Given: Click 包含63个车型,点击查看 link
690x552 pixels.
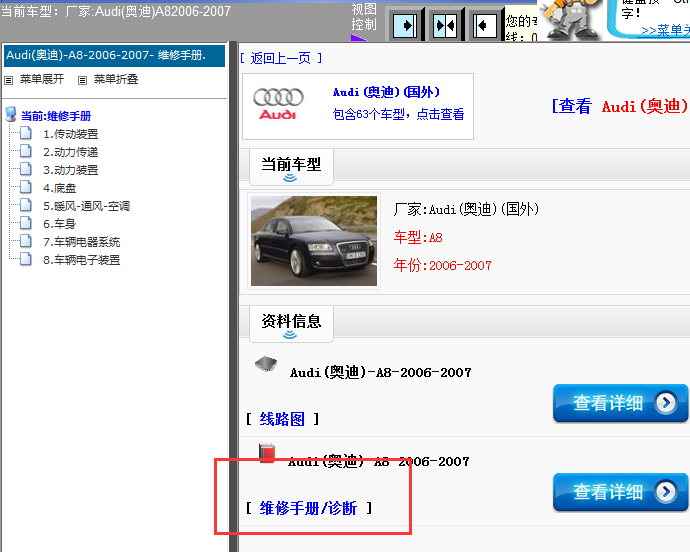Looking at the screenshot, I should tap(398, 114).
